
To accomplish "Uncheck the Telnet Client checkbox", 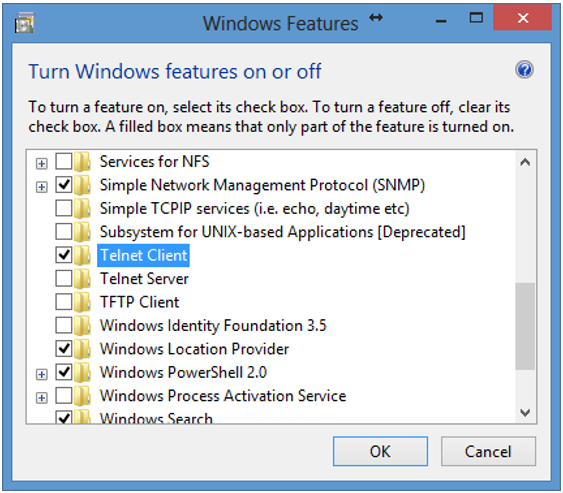I will pos(64,255).
